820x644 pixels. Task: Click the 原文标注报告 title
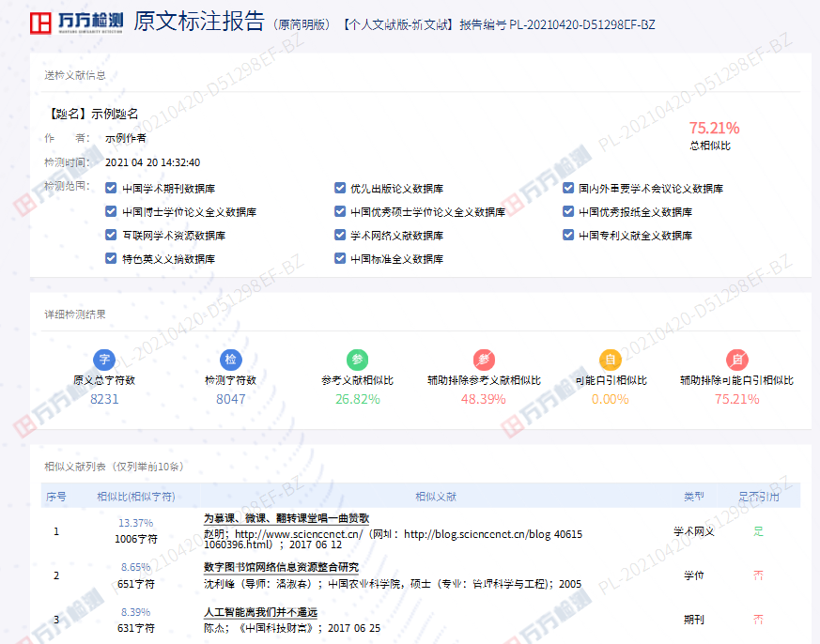(199, 22)
